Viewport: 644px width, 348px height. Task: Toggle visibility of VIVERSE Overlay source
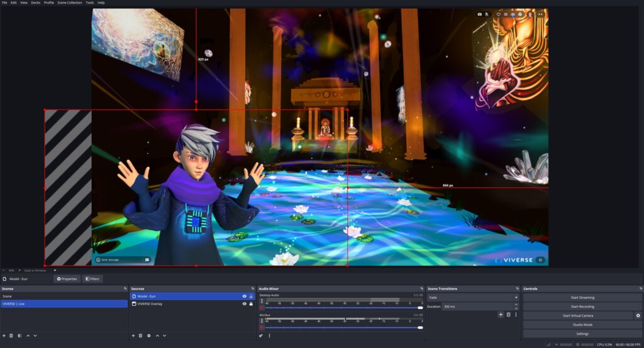[245, 303]
